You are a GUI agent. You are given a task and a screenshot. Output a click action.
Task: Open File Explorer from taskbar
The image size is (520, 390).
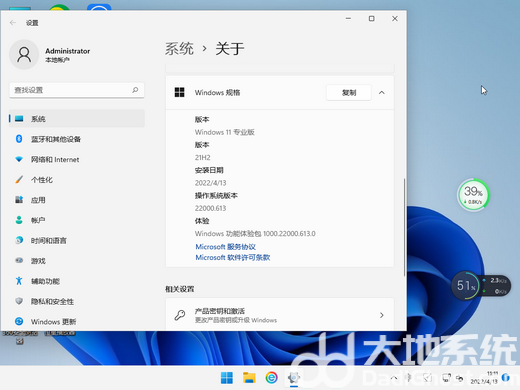pos(249,378)
